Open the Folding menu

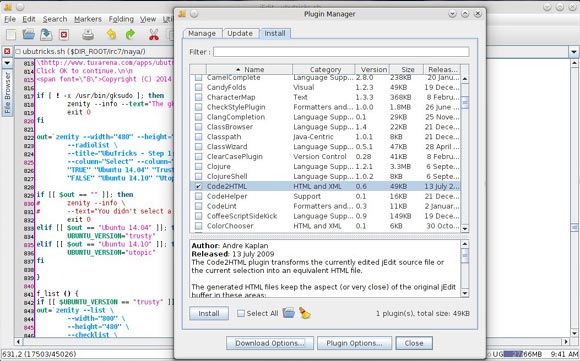coord(121,19)
